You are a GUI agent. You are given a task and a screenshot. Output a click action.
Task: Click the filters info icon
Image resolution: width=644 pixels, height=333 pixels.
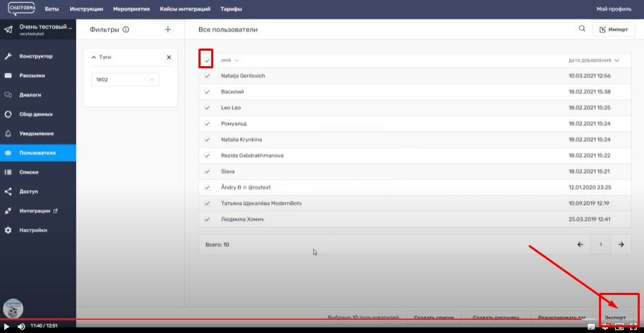[126, 30]
